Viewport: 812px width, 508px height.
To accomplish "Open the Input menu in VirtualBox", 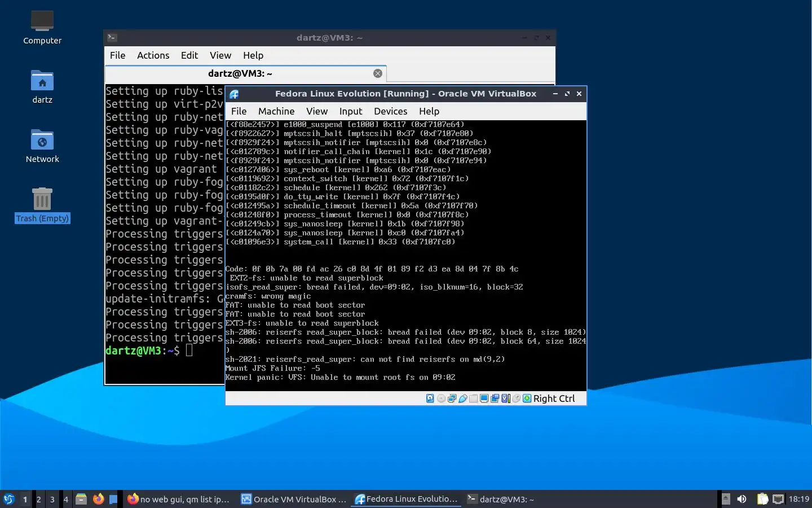I will click(x=351, y=111).
